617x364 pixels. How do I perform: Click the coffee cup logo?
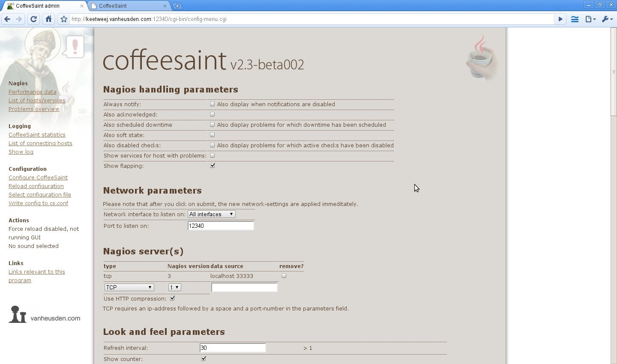[482, 58]
